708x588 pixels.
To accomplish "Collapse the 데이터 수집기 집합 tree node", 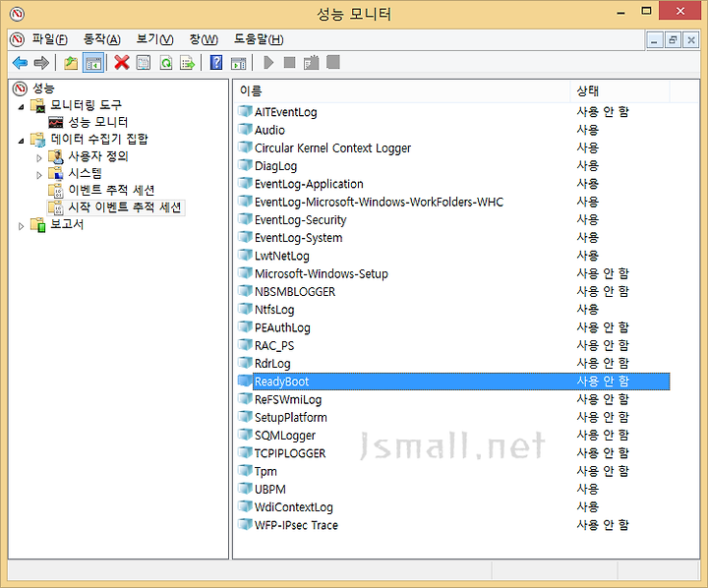I will coord(22,141).
